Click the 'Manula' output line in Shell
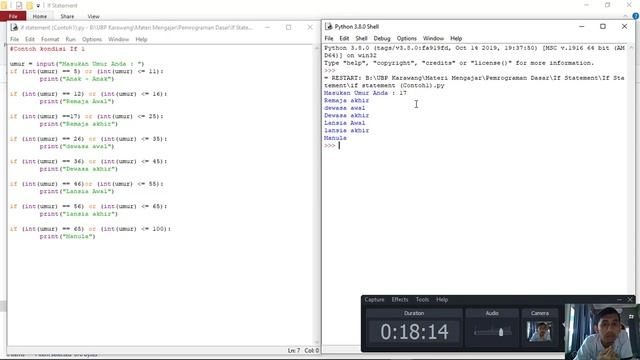The height and width of the screenshot is (360, 640). pos(335,138)
